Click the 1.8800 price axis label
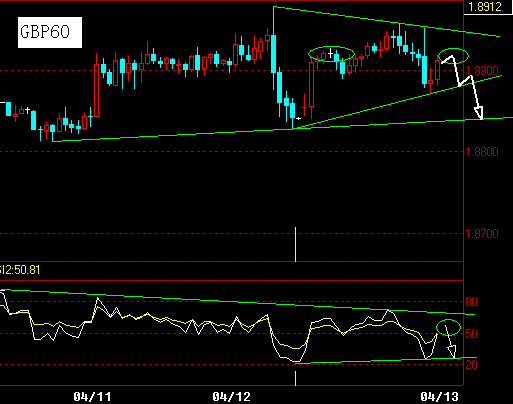This screenshot has width=513, height=404. tap(482, 152)
